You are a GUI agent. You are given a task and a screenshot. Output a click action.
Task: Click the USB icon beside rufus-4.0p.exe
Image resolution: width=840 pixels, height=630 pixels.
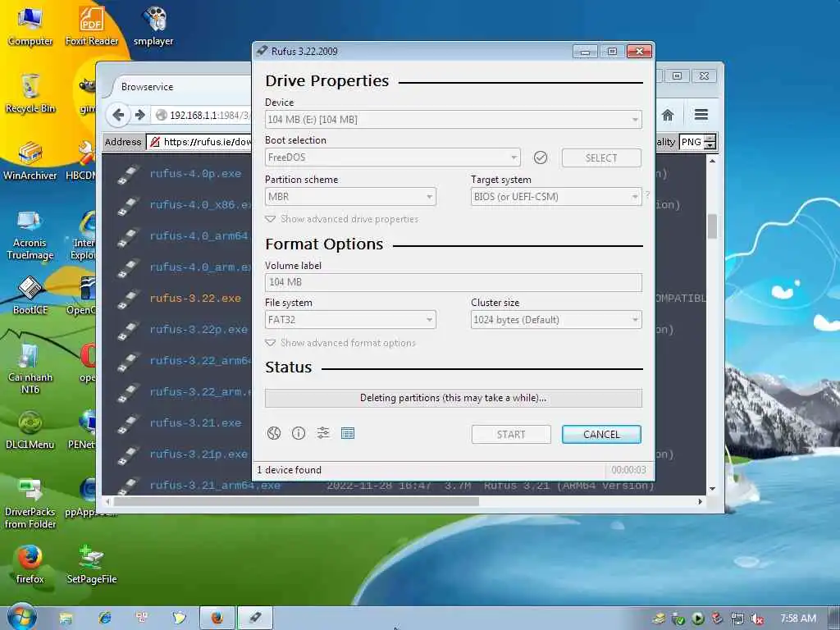click(127, 175)
